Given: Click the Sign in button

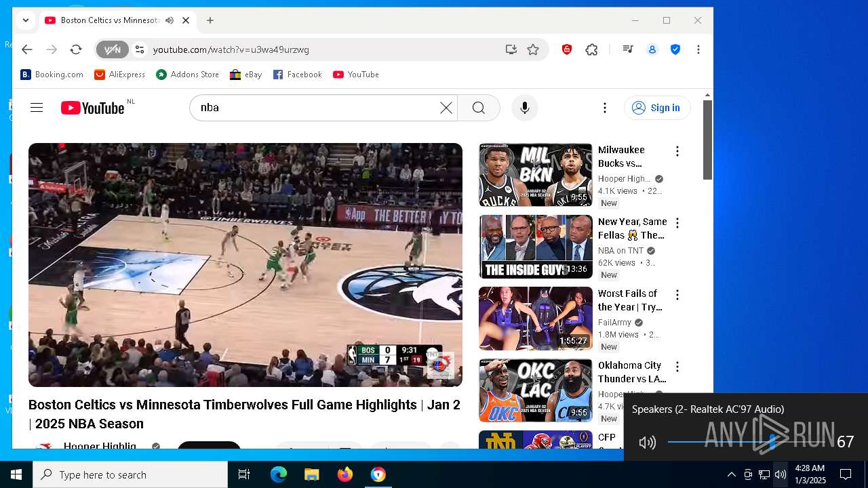Looking at the screenshot, I should tap(656, 108).
